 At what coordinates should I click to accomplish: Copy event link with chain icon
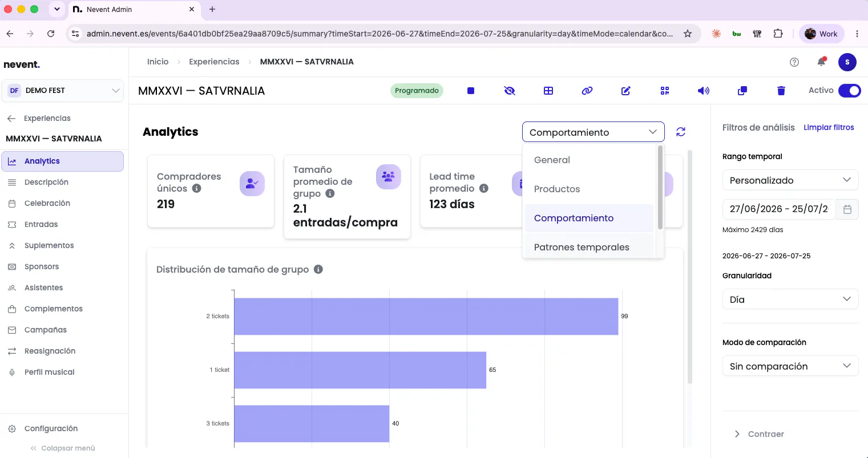pyautogui.click(x=587, y=91)
